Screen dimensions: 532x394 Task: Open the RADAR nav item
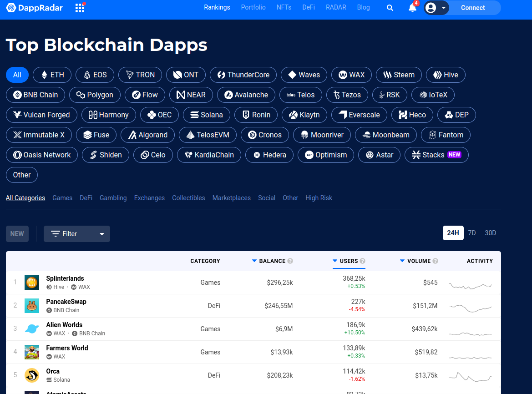pos(336,7)
